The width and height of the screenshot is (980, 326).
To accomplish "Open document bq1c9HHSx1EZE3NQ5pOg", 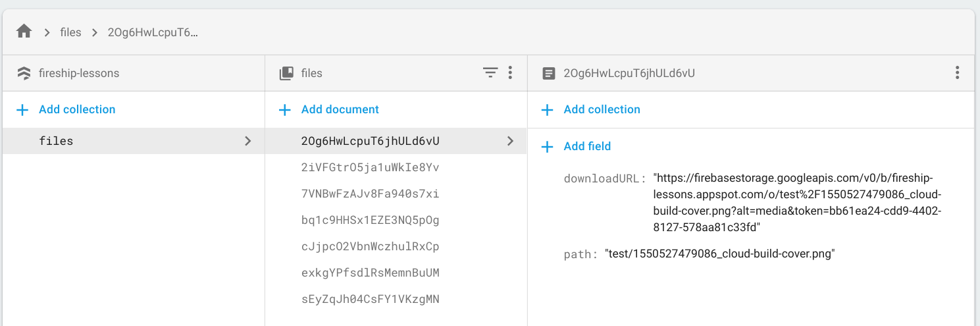I will 370,220.
